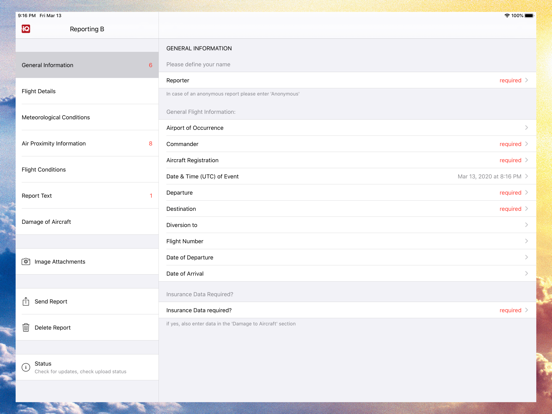Image resolution: width=552 pixels, height=414 pixels.
Task: Tap the 'Insurance Data required?' row label
Action: pyautogui.click(x=199, y=310)
